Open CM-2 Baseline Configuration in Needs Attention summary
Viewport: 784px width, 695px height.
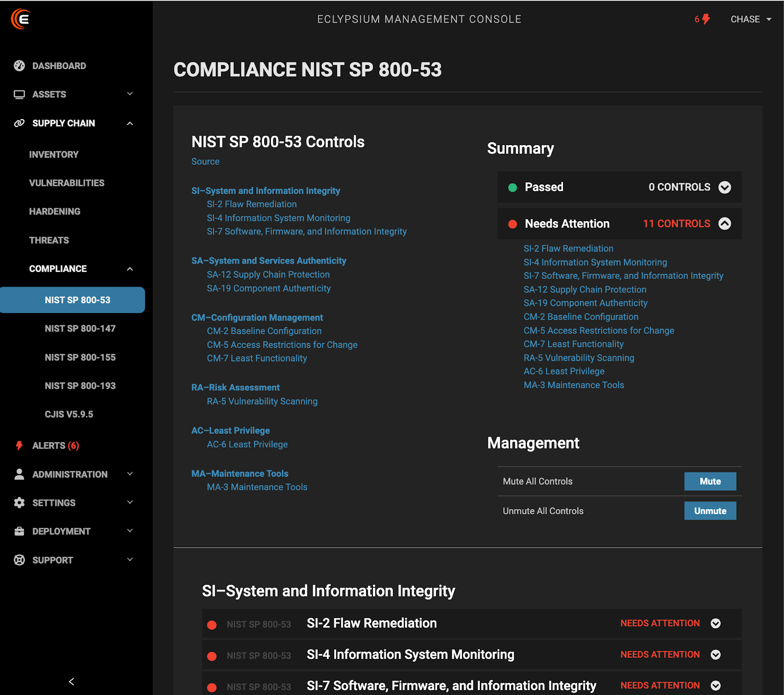[x=581, y=317]
